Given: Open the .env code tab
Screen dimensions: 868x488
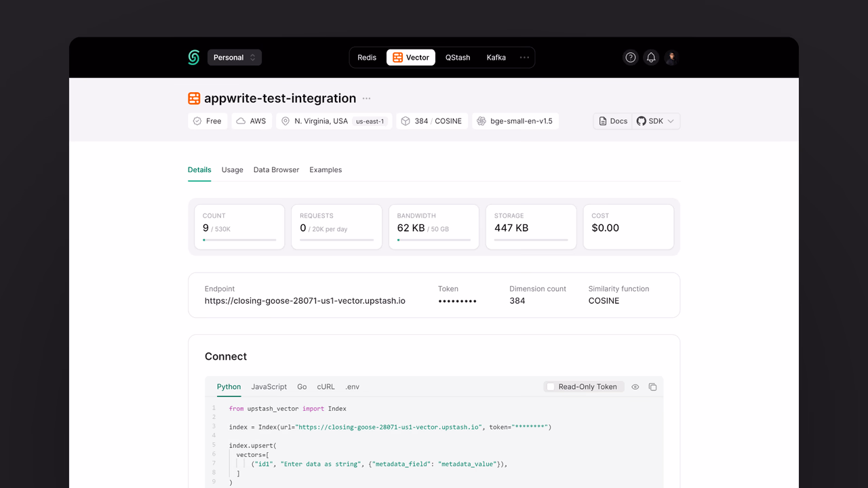Looking at the screenshot, I should pos(353,387).
